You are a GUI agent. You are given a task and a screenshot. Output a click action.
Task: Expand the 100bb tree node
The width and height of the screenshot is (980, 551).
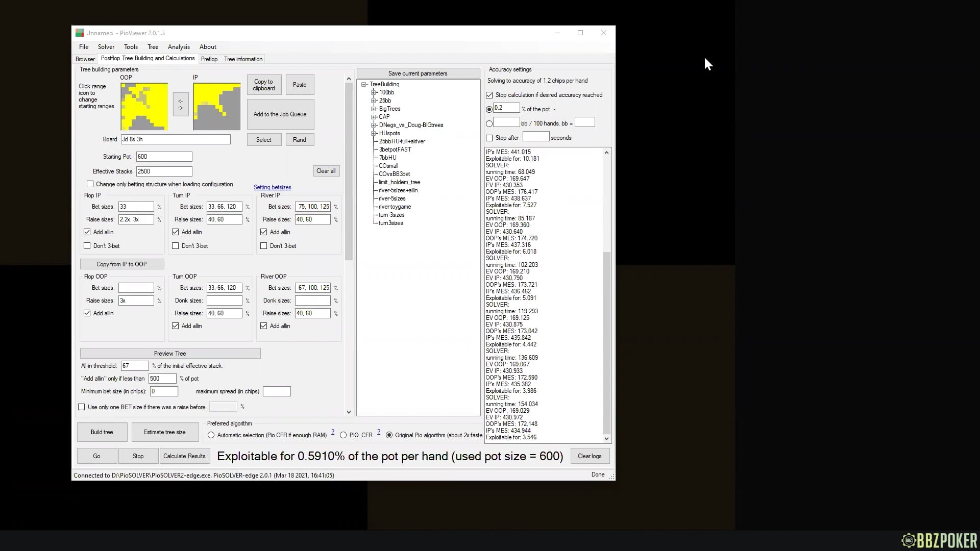point(373,92)
